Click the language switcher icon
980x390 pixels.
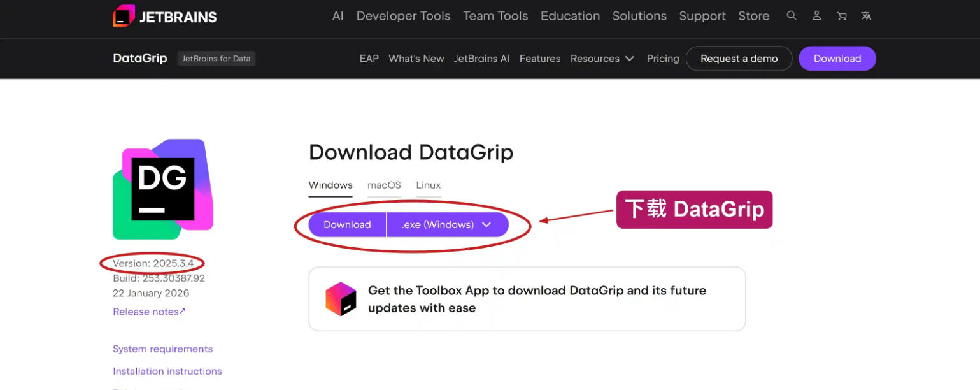[866, 15]
